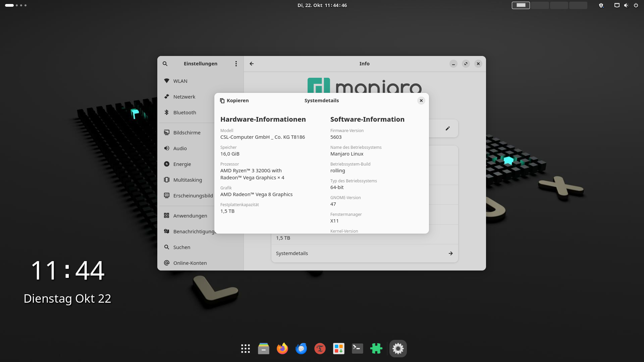Open Bluetooth settings panel
The image size is (644, 362).
[184, 113]
